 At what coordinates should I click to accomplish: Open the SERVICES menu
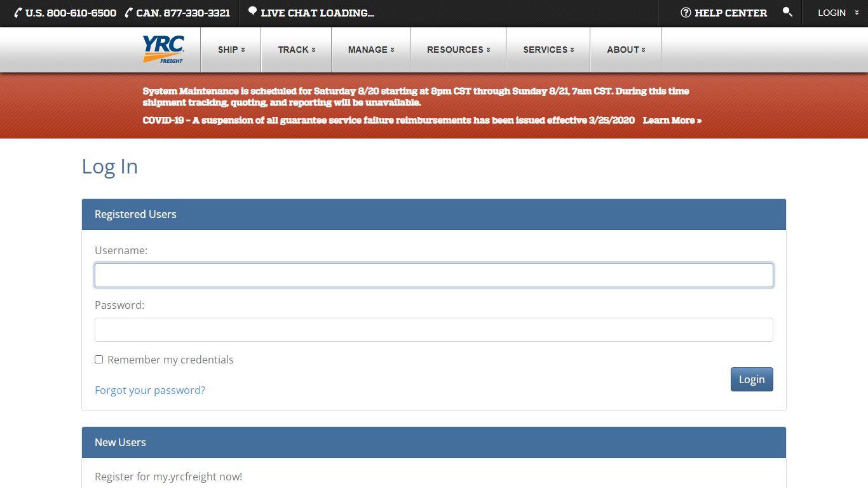click(548, 50)
